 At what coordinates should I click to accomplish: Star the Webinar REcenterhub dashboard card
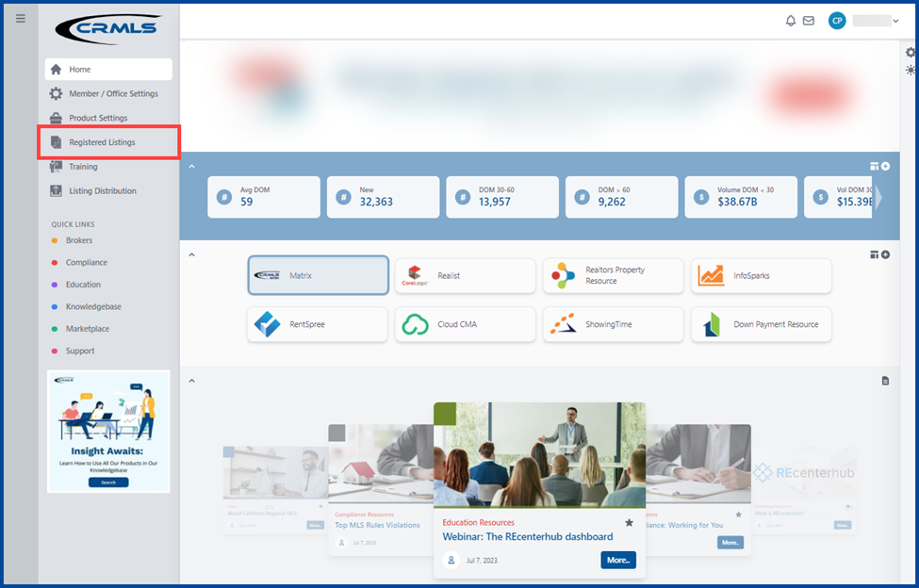(629, 523)
